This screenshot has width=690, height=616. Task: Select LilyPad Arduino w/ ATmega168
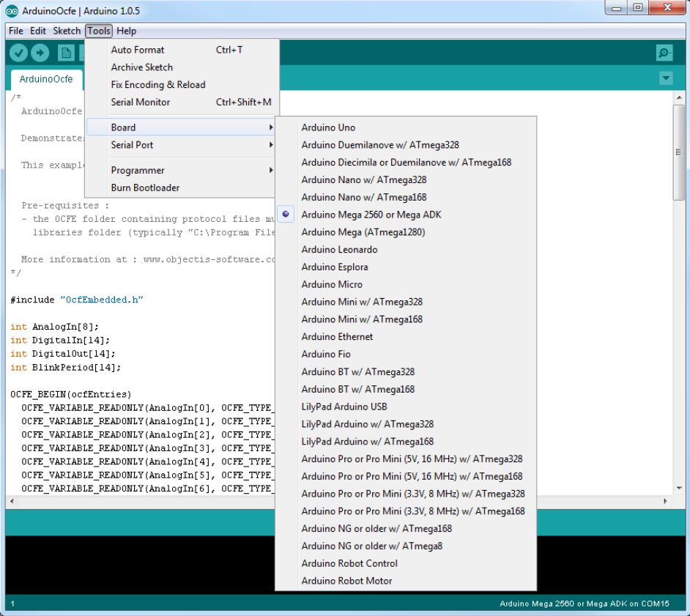point(405,442)
